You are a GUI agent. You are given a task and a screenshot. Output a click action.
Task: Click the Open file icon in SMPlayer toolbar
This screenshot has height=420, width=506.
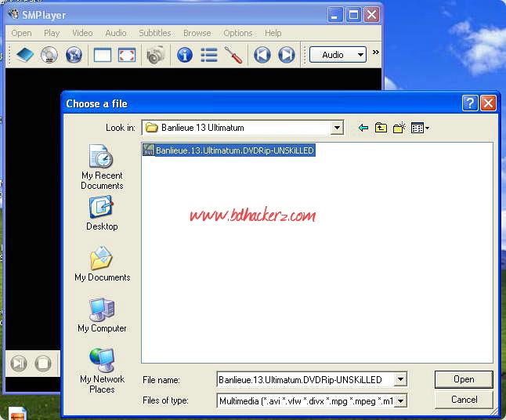25,55
